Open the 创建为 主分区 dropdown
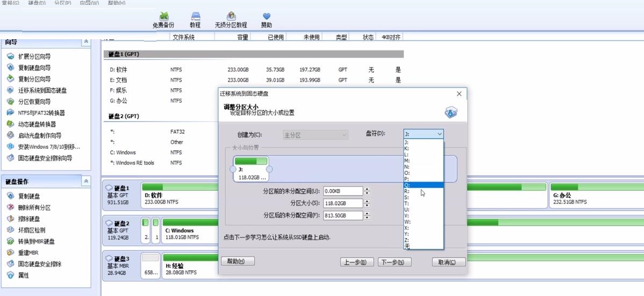644x296 pixels. (316, 135)
